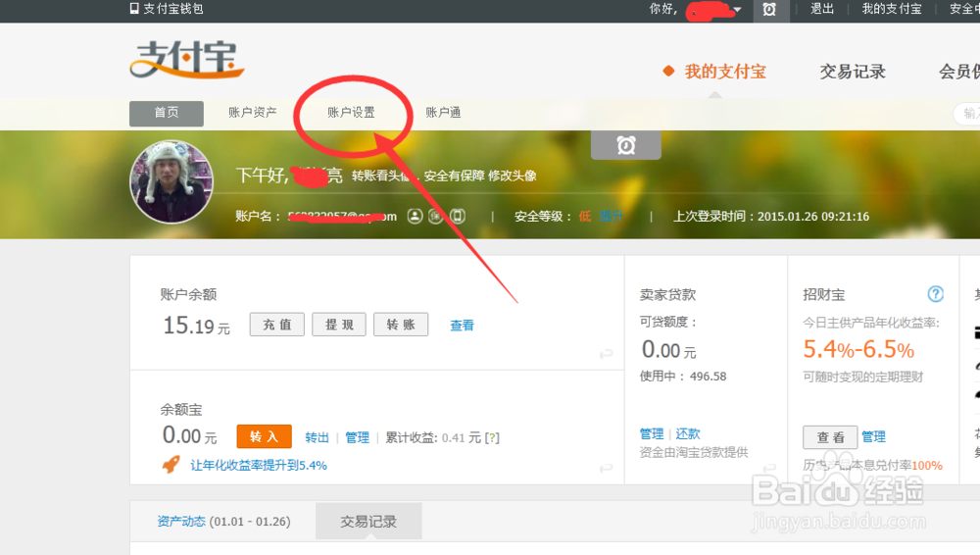Switch to the 交易记录 tab at bottom
Viewport: 980px width, 555px height.
(x=368, y=522)
